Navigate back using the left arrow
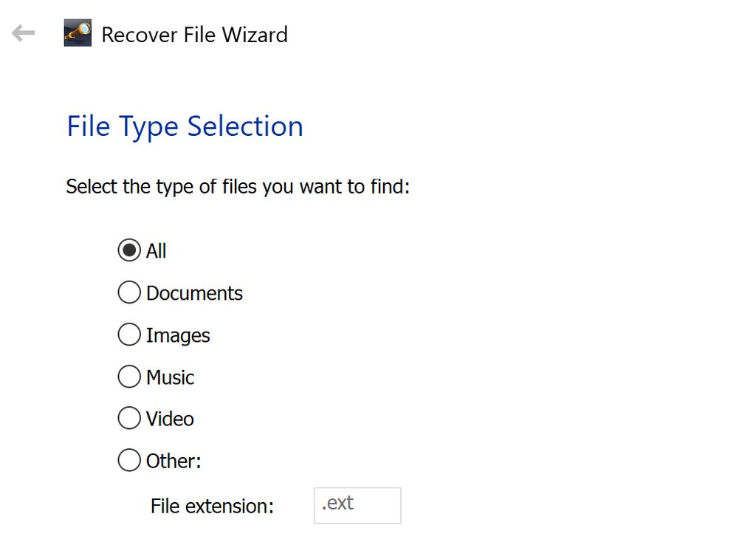 point(23,32)
